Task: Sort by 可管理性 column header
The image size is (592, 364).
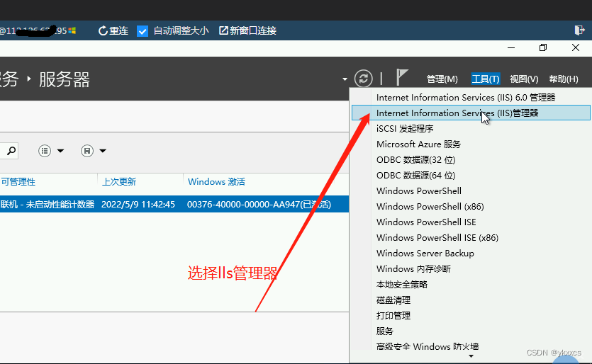Action: 18,182
